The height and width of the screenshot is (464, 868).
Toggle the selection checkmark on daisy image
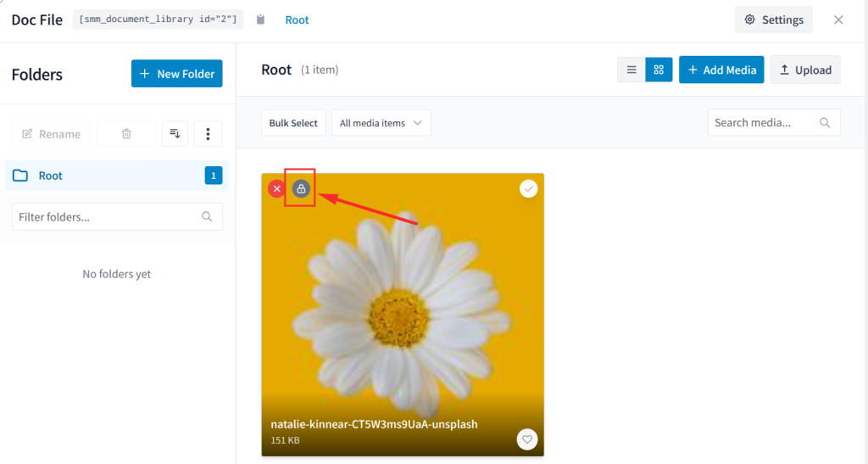click(529, 189)
